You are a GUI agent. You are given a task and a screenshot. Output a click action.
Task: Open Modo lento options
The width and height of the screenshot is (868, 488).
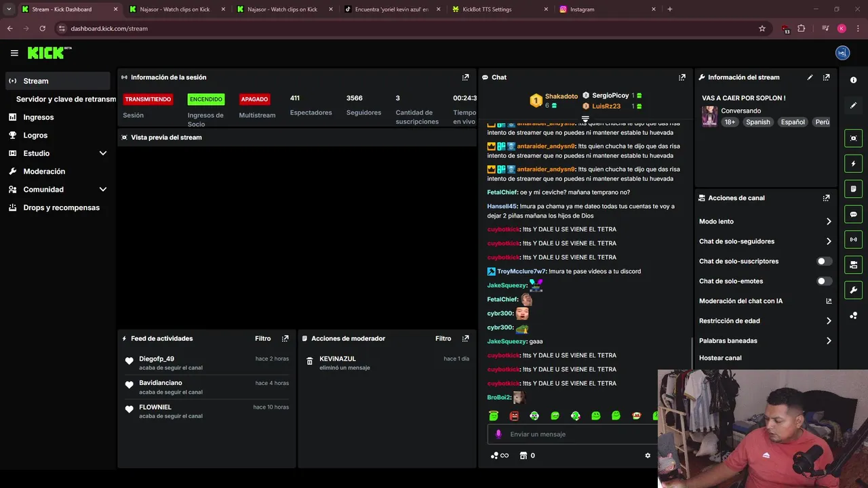(766, 222)
